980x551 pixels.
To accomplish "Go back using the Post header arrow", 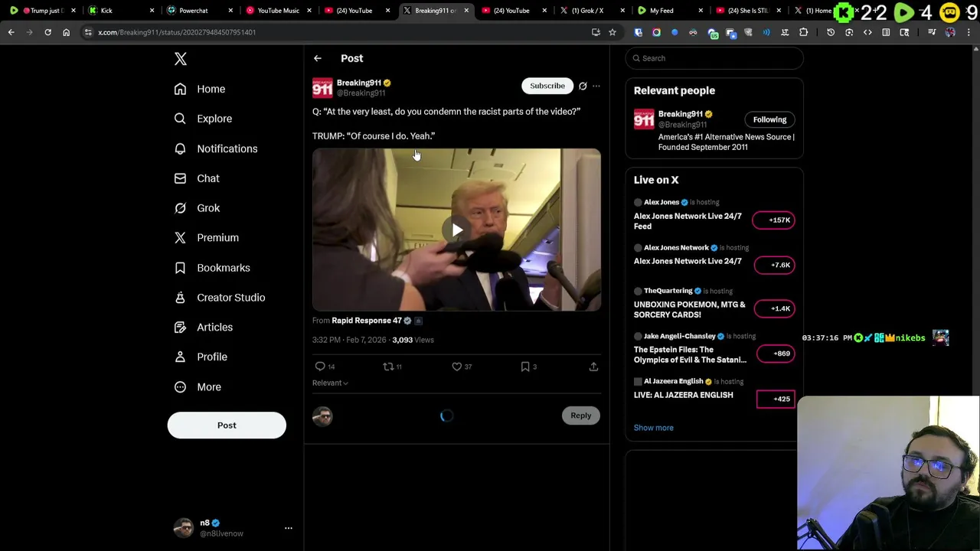I will pos(317,58).
